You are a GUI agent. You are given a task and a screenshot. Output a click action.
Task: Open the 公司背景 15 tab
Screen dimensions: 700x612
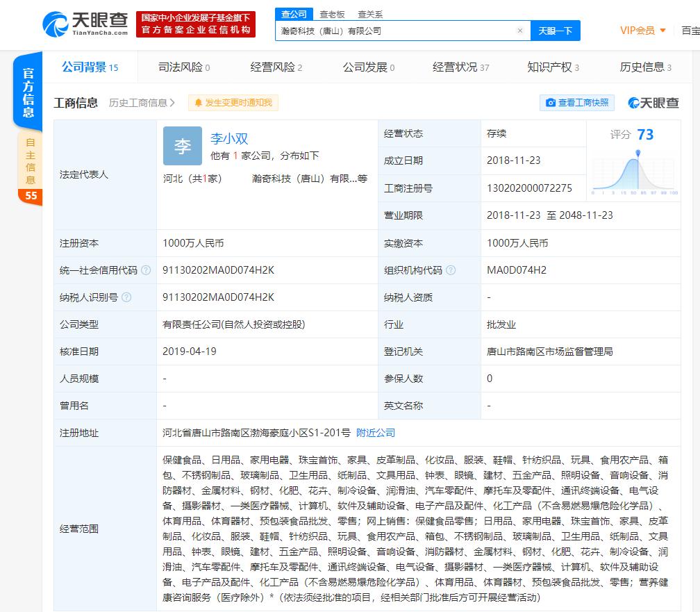[x=90, y=67]
